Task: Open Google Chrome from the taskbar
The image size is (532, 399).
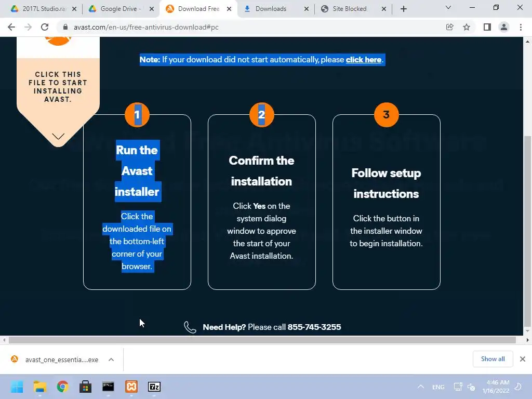Action: click(63, 387)
